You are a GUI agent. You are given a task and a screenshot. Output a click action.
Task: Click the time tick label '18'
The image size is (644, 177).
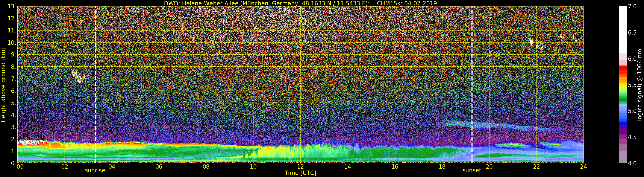442,167
